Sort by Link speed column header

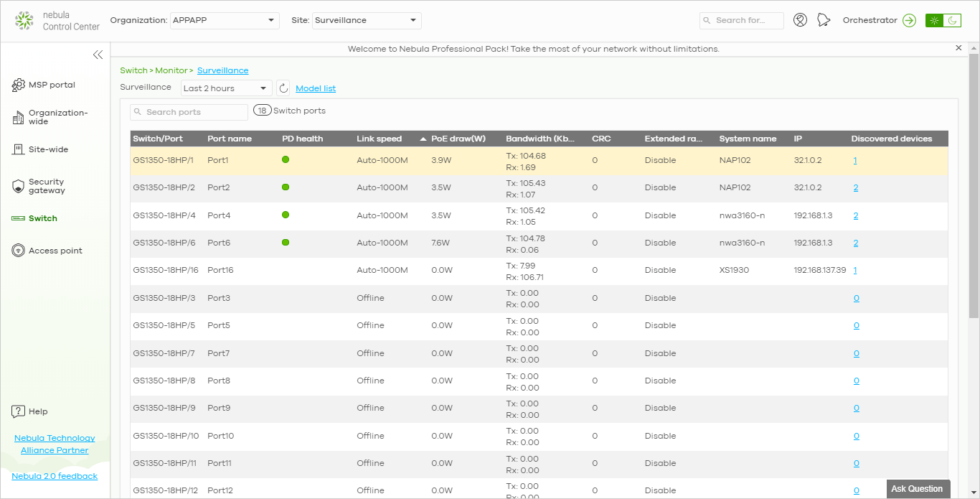click(380, 139)
